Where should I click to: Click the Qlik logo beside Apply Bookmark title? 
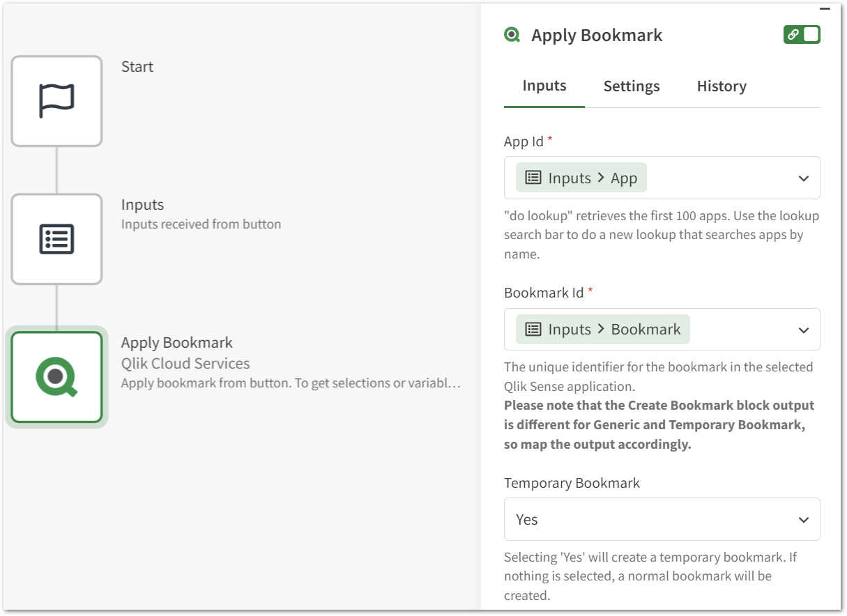coord(512,35)
